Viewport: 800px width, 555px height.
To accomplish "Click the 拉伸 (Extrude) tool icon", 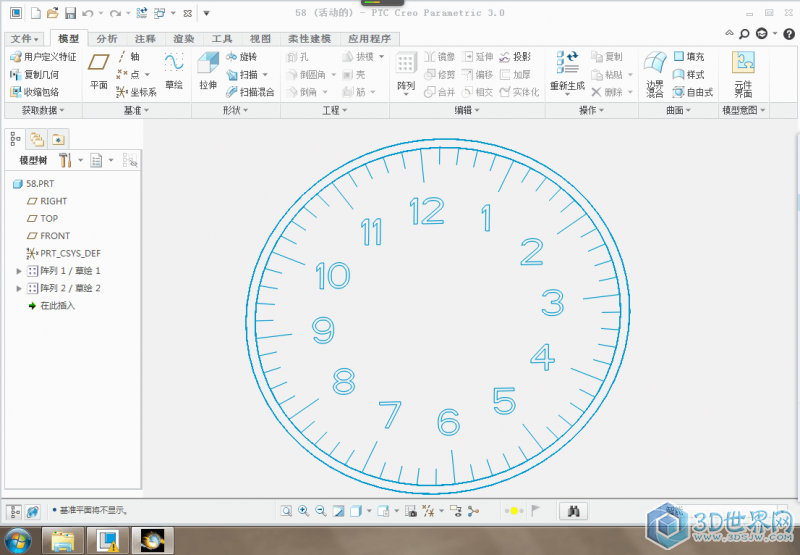I will point(207,70).
